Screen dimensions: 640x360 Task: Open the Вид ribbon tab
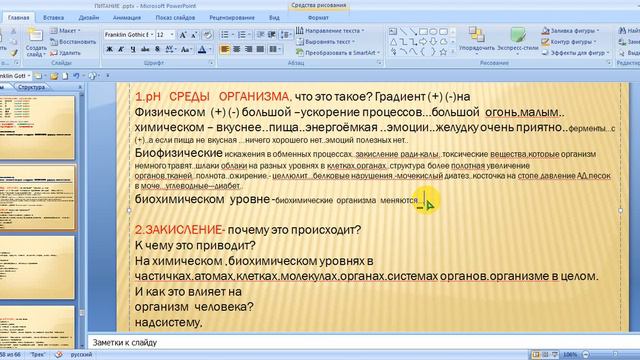[274, 18]
